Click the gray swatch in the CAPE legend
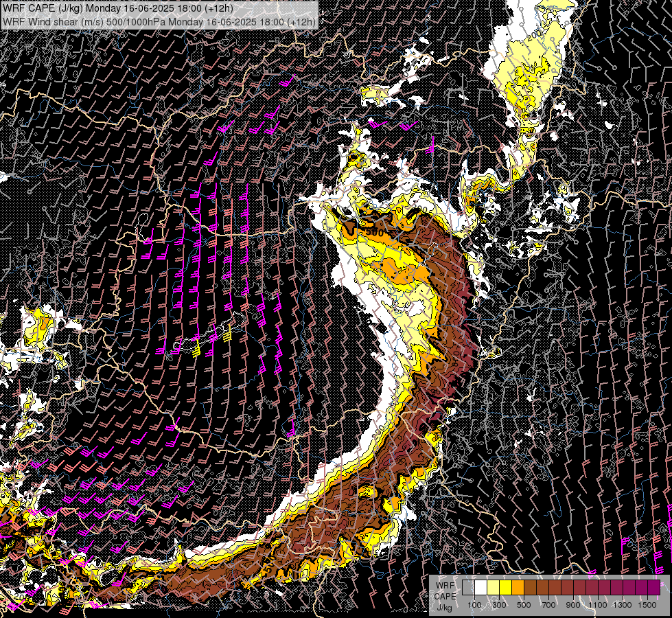The width and height of the screenshot is (672, 618). [x=468, y=587]
